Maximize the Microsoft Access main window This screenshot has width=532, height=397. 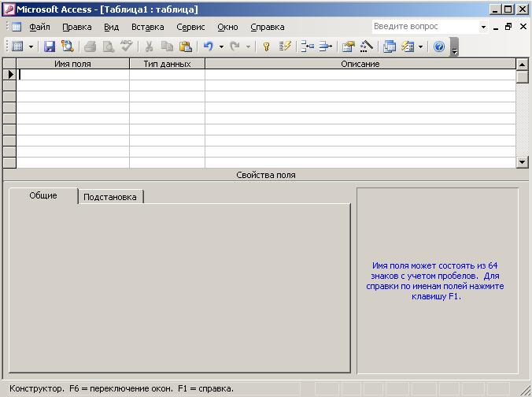(508, 9)
